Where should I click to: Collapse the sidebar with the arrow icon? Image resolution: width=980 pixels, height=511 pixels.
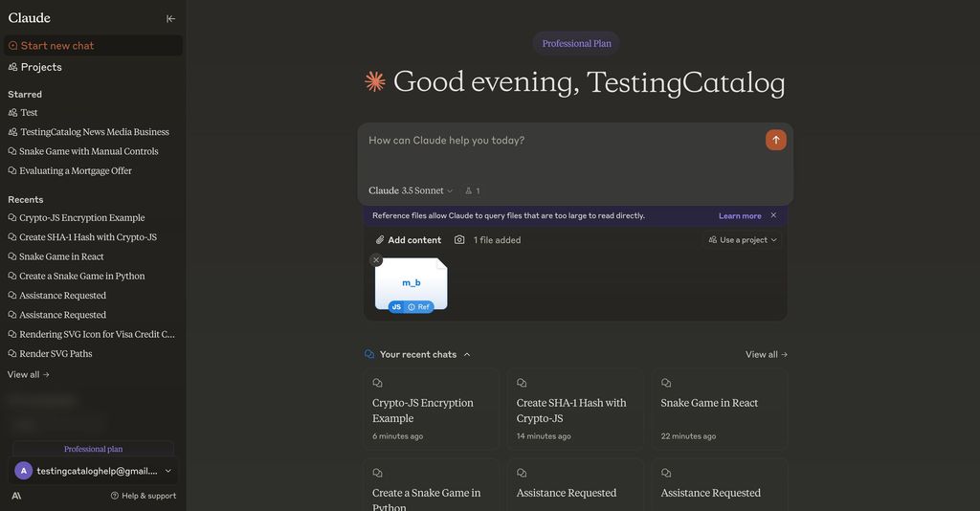tap(170, 18)
